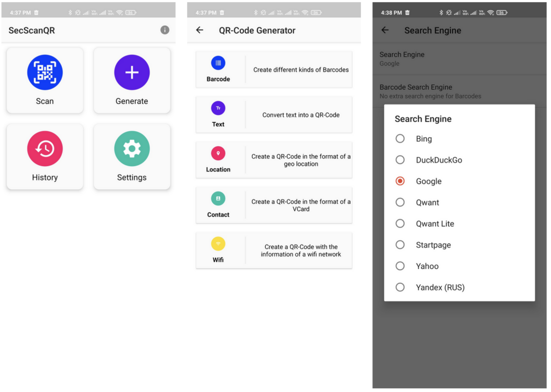This screenshot has width=551, height=392.
Task: Tap Convert text into a QR-Code
Action: point(301,115)
